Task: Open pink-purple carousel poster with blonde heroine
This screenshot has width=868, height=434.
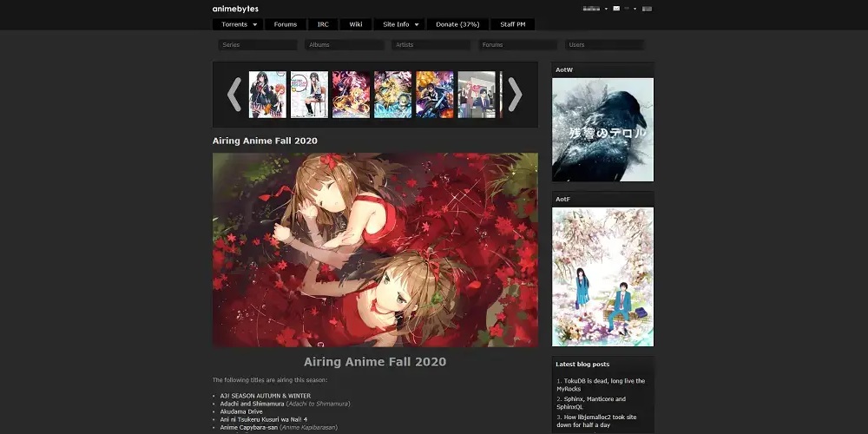Action: [x=351, y=94]
